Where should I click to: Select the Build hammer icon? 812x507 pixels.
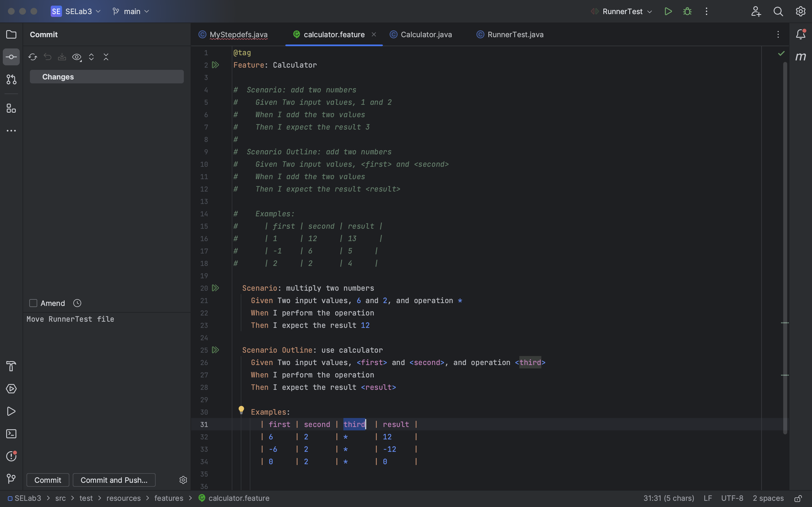tap(11, 366)
